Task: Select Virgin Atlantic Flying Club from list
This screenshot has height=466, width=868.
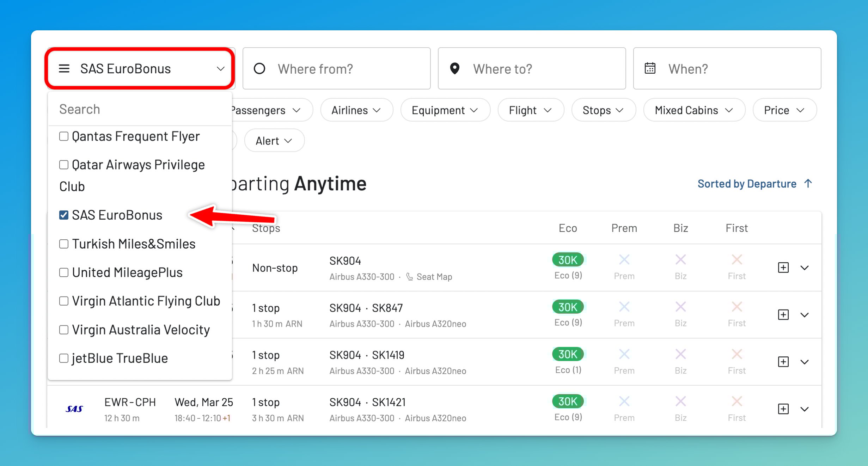Action: pos(64,301)
